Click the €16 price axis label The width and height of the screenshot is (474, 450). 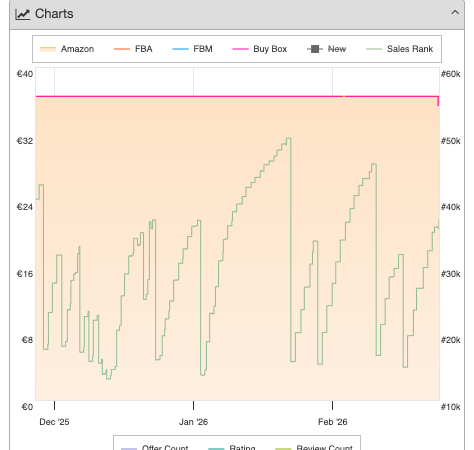[x=25, y=274]
